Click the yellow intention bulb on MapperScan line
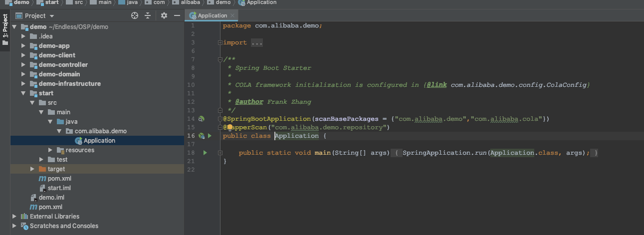This screenshot has height=235, width=644. [230, 128]
